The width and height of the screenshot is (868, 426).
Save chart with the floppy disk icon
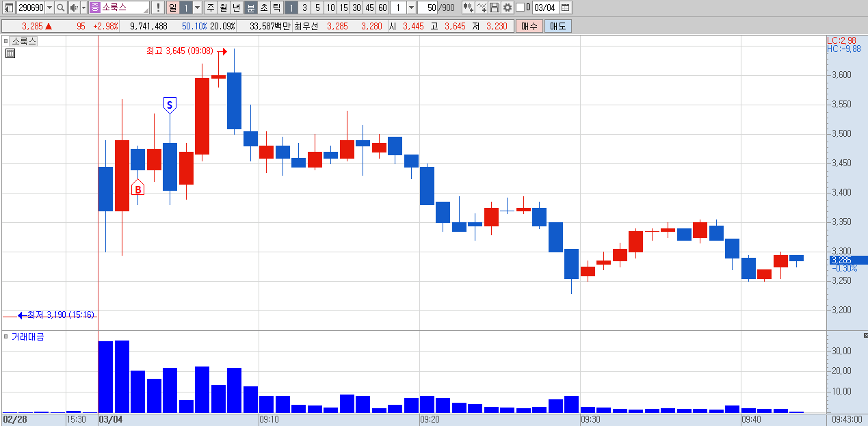click(x=495, y=8)
